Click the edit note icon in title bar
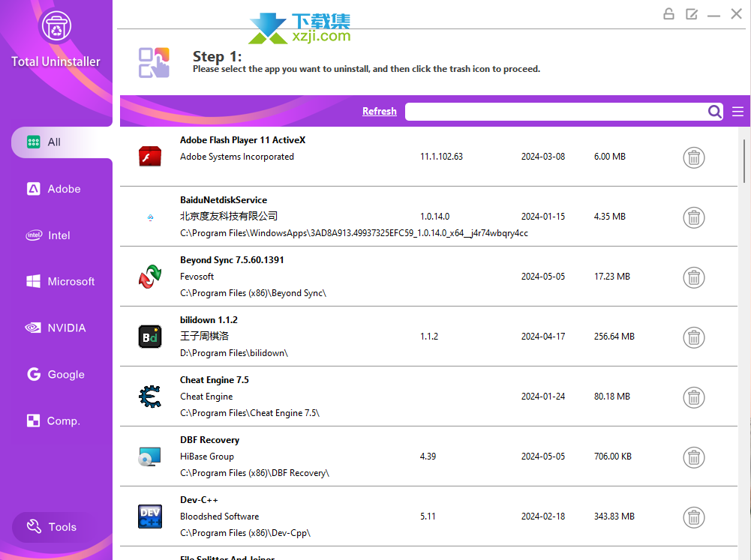Viewport: 751px width, 560px height. [691, 14]
